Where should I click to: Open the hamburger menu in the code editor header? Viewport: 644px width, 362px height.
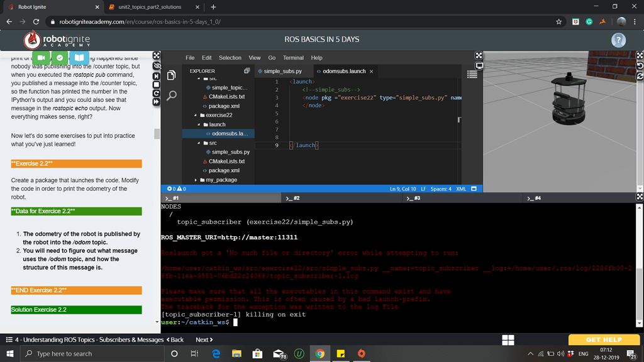coord(473,74)
